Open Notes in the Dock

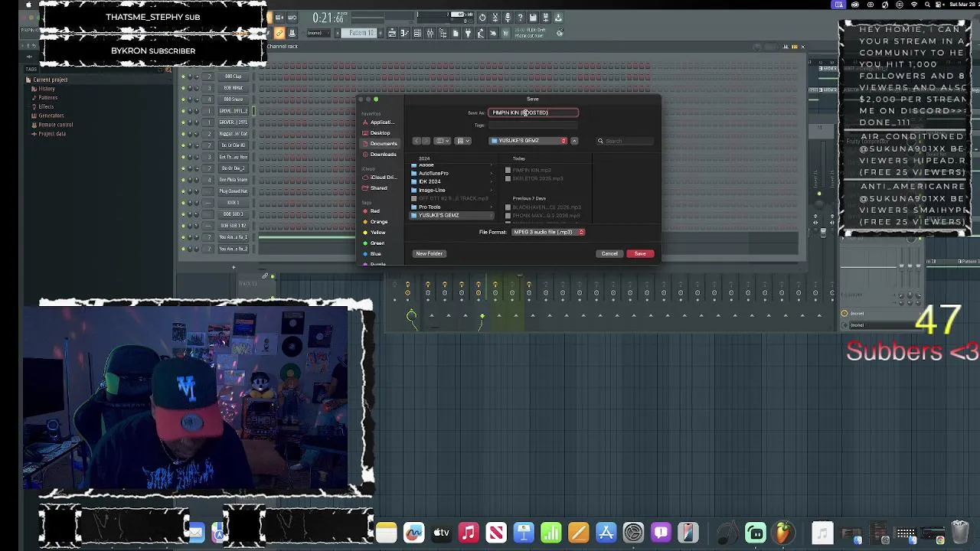tap(386, 533)
